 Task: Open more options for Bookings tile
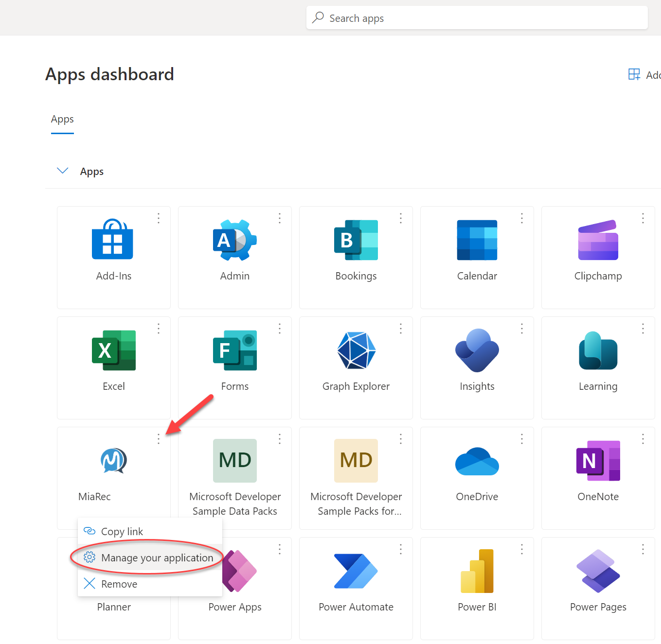(x=401, y=218)
